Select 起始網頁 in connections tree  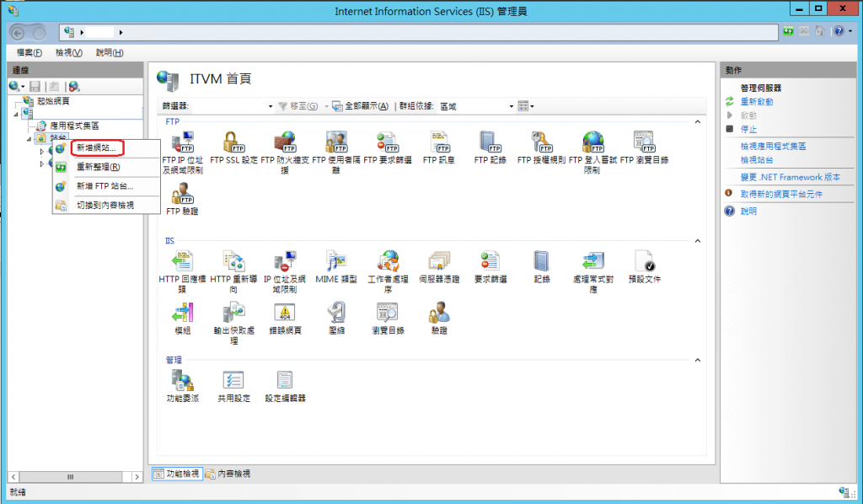[x=53, y=100]
